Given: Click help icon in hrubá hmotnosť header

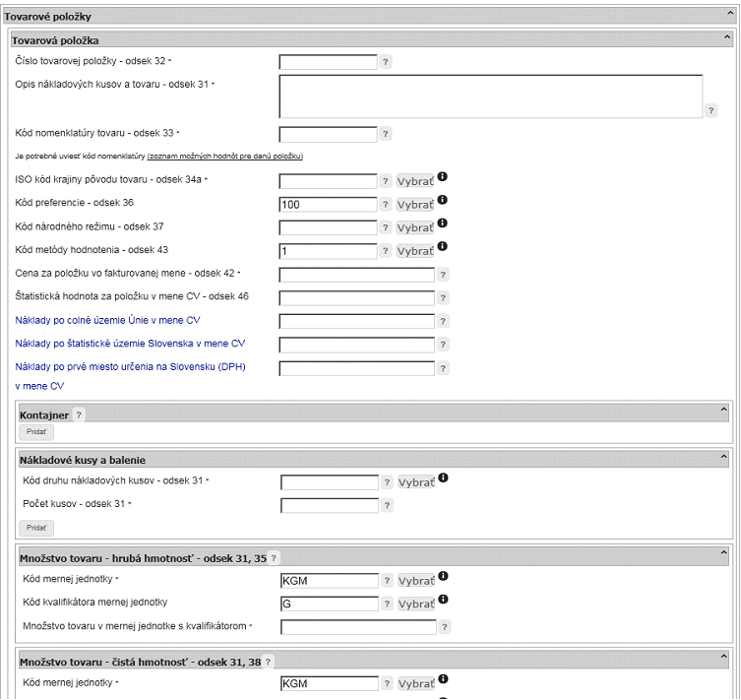Looking at the screenshot, I should click(x=274, y=558).
